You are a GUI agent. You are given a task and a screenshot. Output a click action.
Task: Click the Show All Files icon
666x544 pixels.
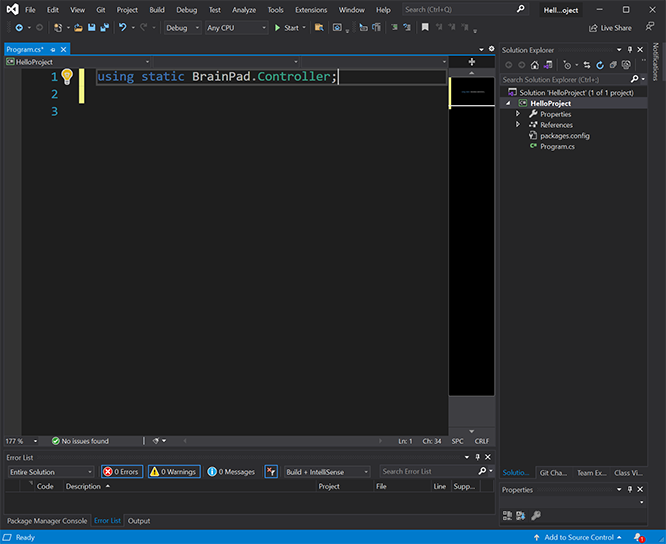[626, 65]
